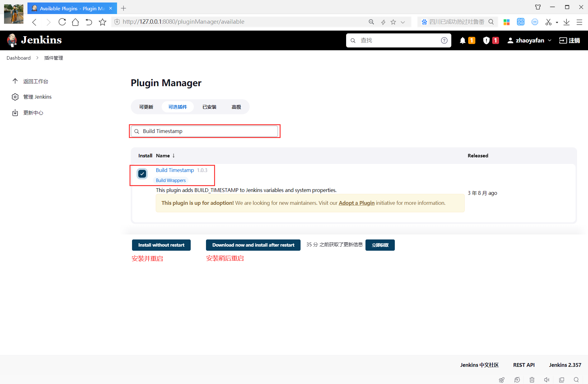Click the scissors screenshot tool icon
This screenshot has width=588, height=384.
pyautogui.click(x=548, y=22)
